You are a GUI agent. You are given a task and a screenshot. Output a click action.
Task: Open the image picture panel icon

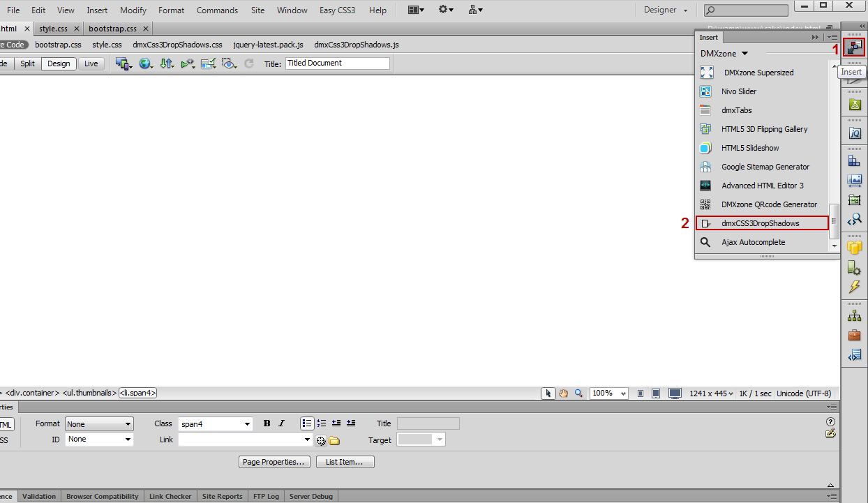pos(854,180)
